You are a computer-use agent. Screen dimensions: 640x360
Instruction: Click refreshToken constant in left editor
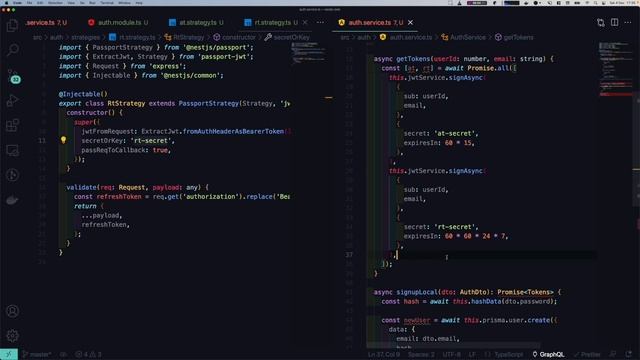(x=119, y=196)
